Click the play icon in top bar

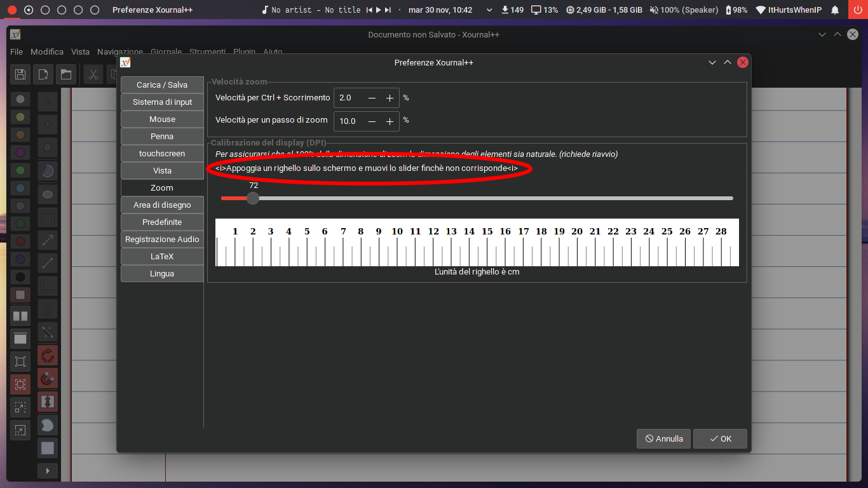[x=379, y=10]
